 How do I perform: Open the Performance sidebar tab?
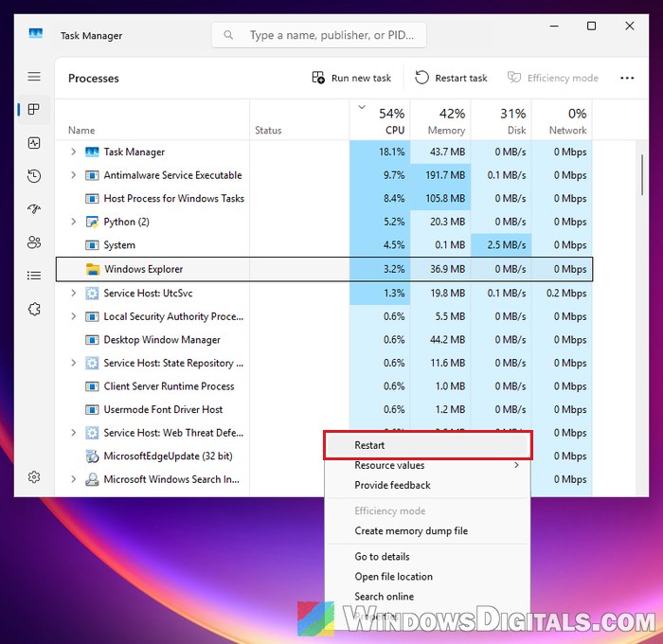[34, 143]
